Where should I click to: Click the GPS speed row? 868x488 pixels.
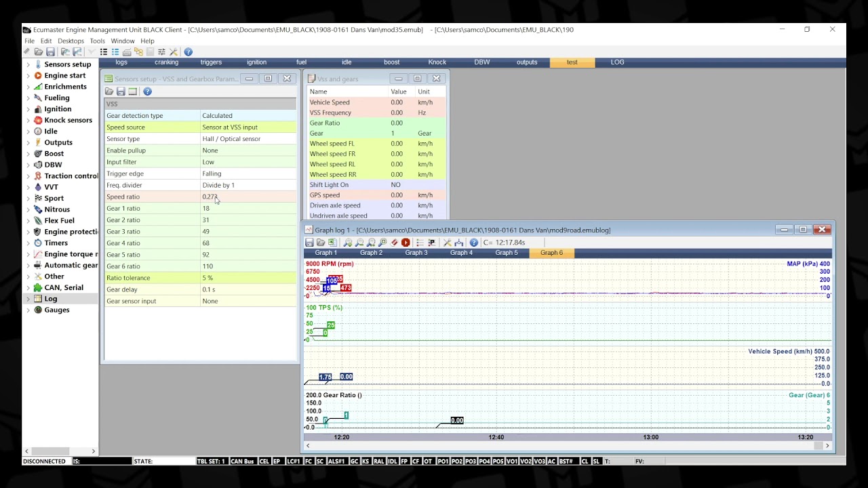(x=377, y=195)
